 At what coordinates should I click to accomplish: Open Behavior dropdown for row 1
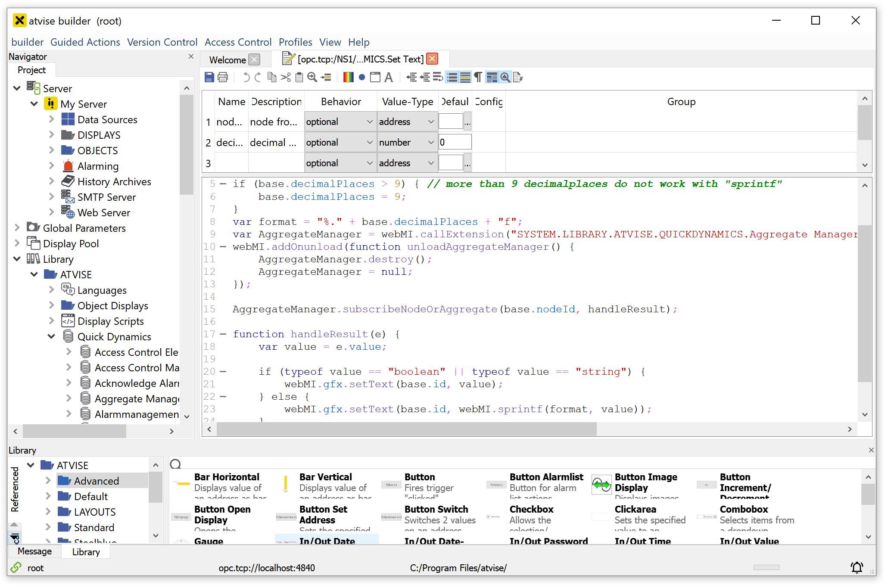coord(340,122)
